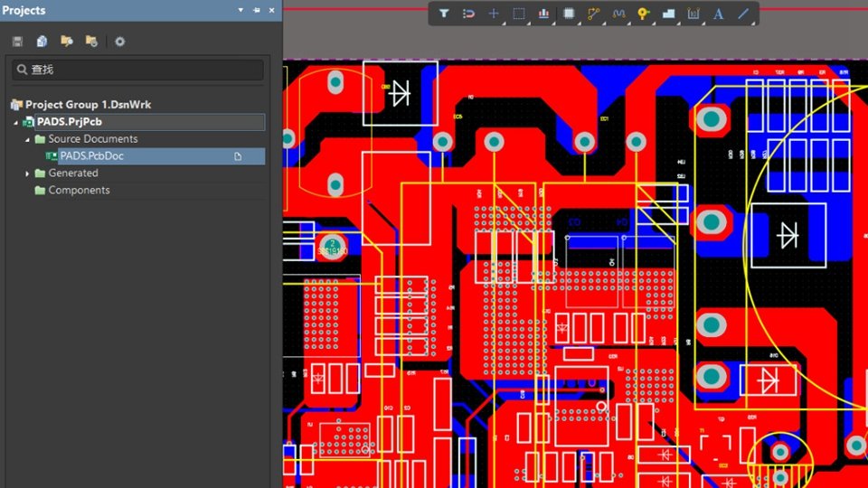Open Projects panel settings gear

coord(119,42)
